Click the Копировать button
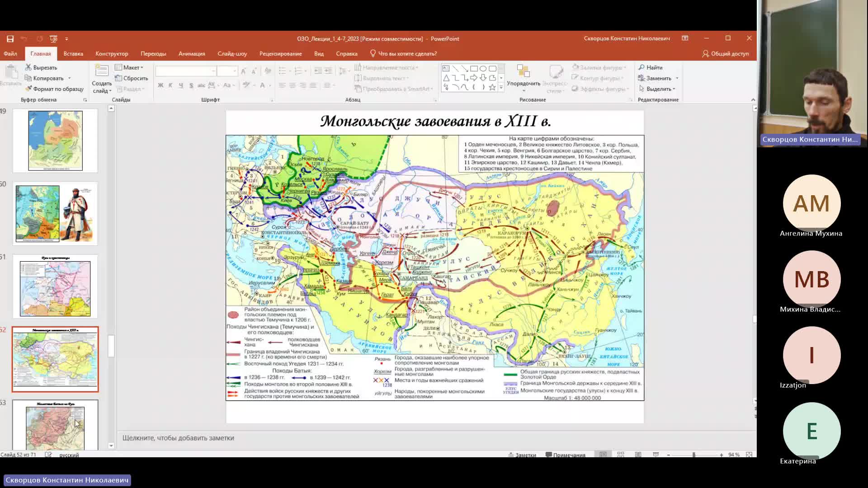 point(44,78)
